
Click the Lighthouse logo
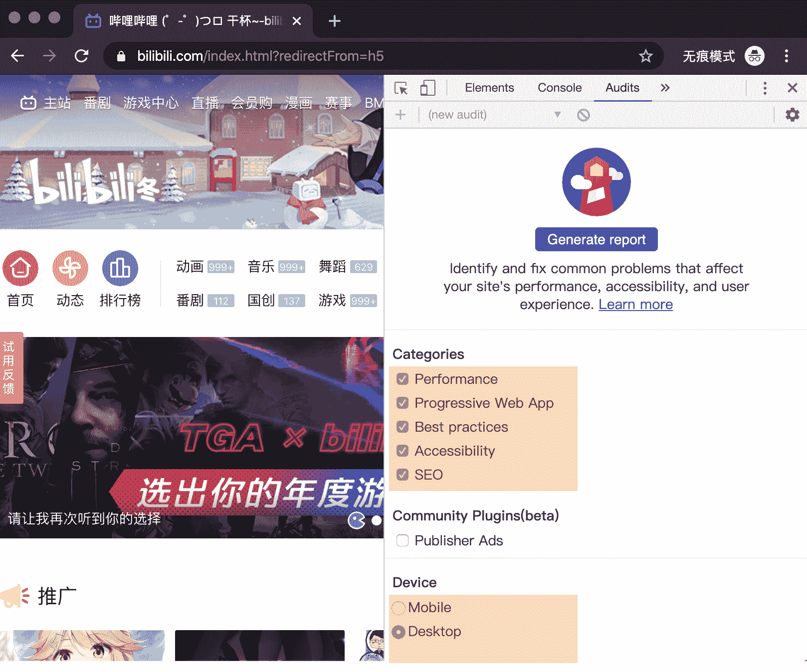pyautogui.click(x=597, y=182)
